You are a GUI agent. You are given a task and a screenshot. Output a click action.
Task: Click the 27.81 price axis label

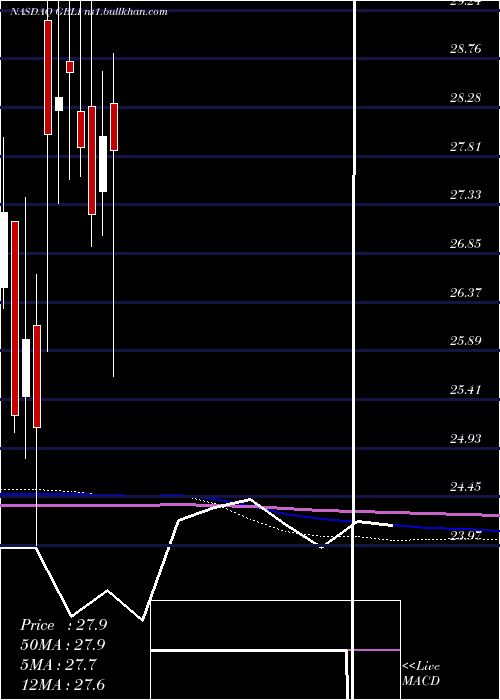pyautogui.click(x=465, y=146)
